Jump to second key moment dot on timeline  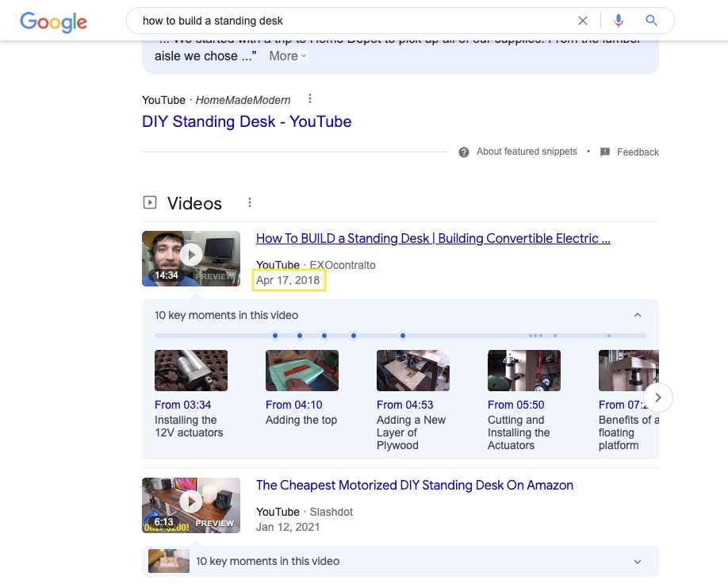pos(300,336)
